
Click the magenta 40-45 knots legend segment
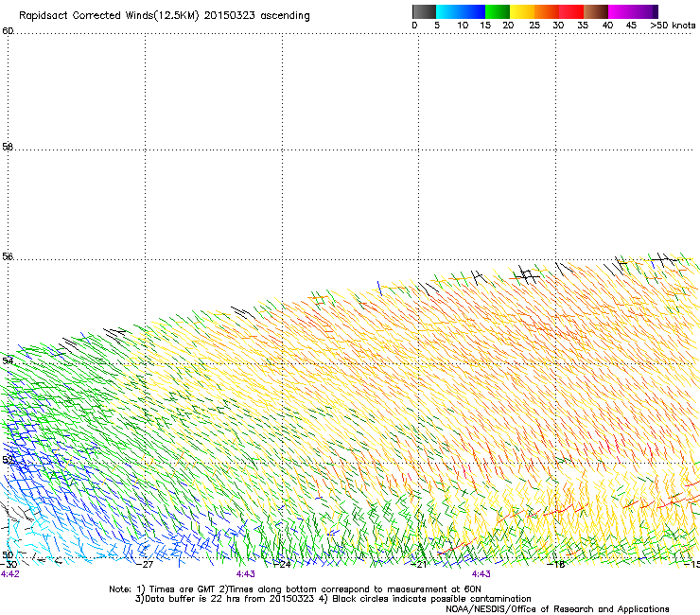pyautogui.click(x=621, y=11)
